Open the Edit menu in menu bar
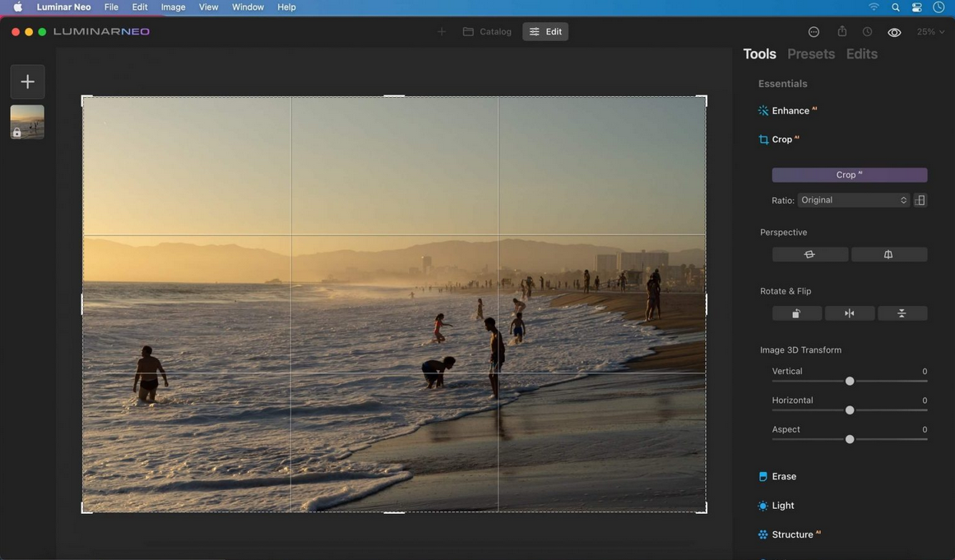Screen dimensions: 955x560 click(140, 7)
